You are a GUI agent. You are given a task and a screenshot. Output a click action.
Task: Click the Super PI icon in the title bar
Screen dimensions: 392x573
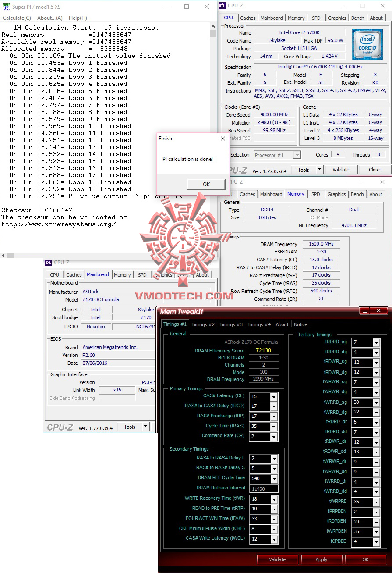click(x=6, y=7)
